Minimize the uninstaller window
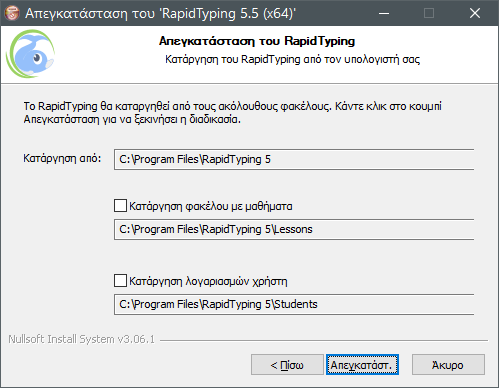The width and height of the screenshot is (499, 388). pyautogui.click(x=384, y=13)
